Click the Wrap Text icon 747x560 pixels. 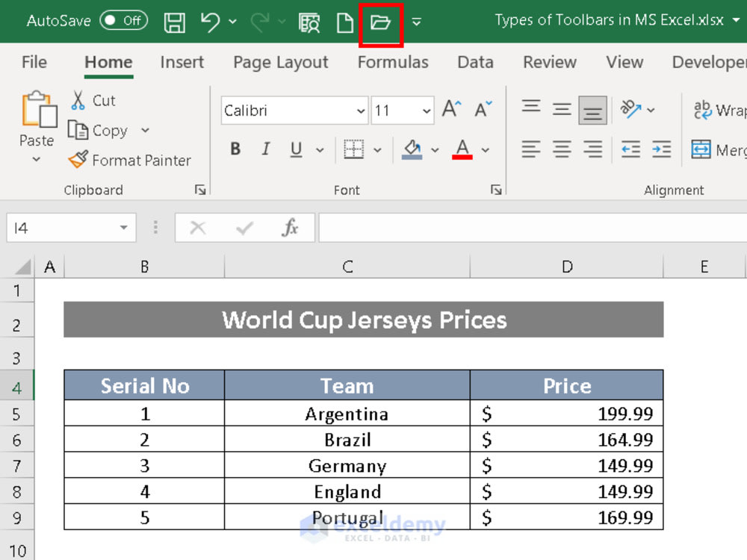pos(703,110)
